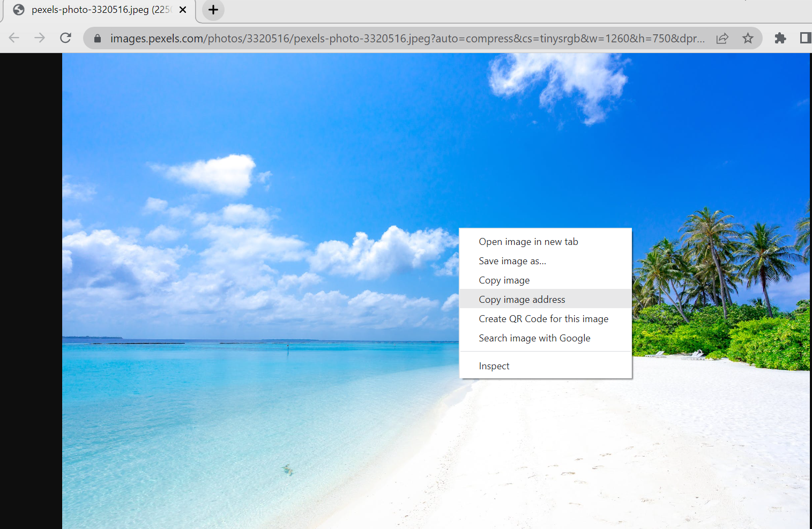
Task: Select "Save image as..." from context menu
Action: tap(512, 261)
